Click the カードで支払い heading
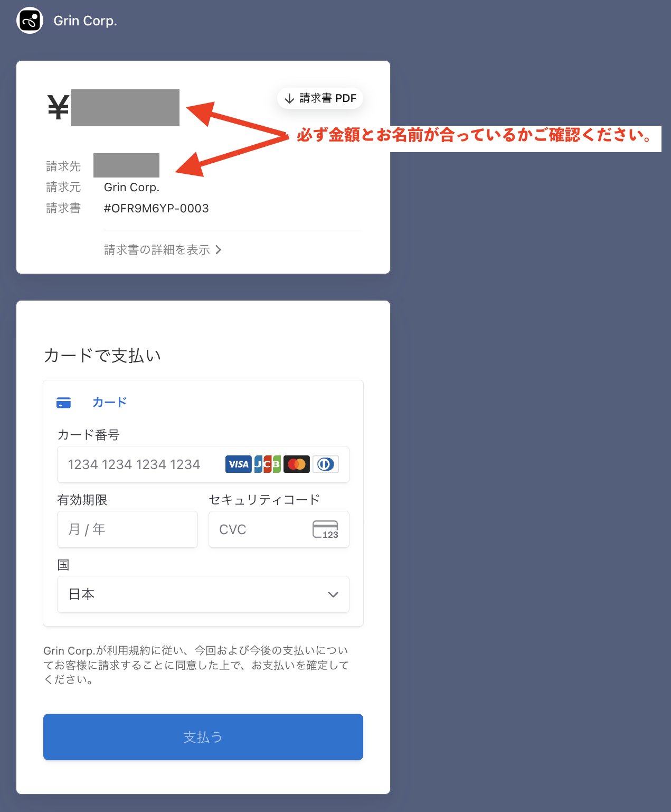Image resolution: width=671 pixels, height=812 pixels. [102, 356]
